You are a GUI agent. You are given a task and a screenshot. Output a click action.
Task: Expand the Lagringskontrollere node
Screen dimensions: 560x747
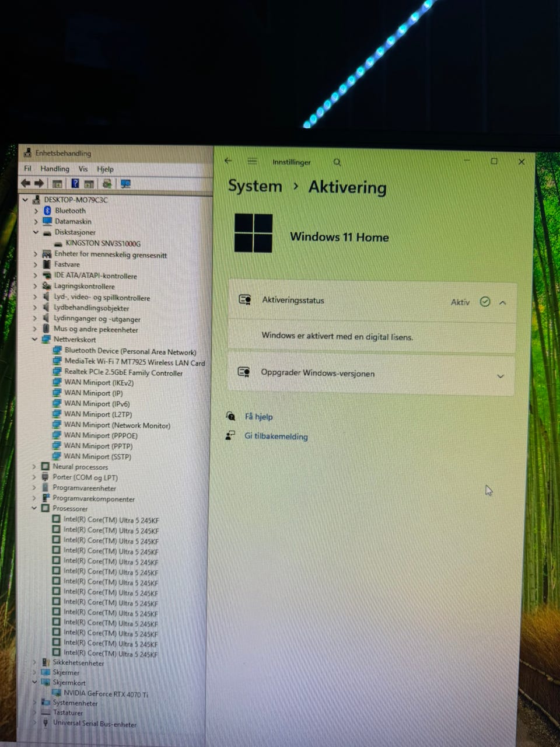click(x=35, y=286)
